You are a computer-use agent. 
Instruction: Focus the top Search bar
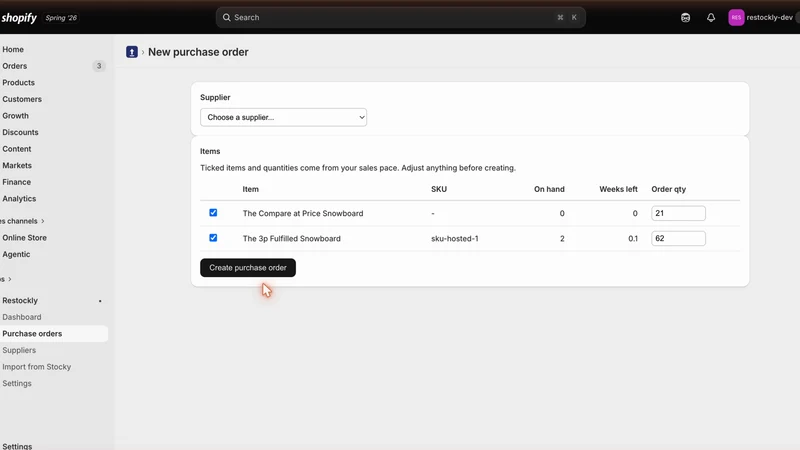[401, 17]
